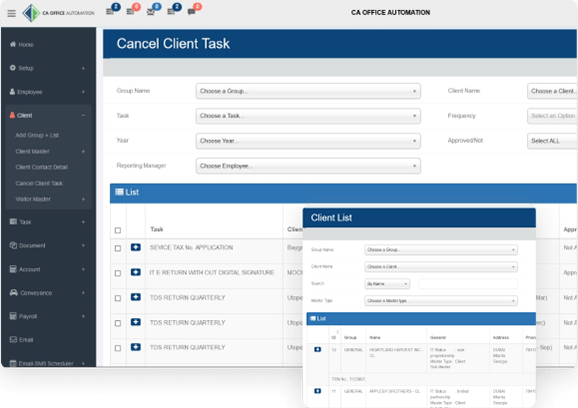Click the Task column header
This screenshot has height=408, width=578.
(157, 229)
